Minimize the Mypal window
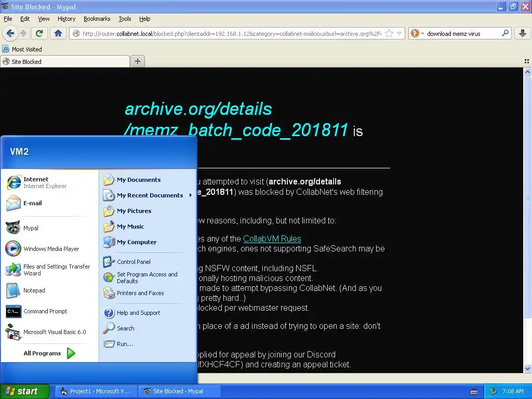 [x=501, y=6]
